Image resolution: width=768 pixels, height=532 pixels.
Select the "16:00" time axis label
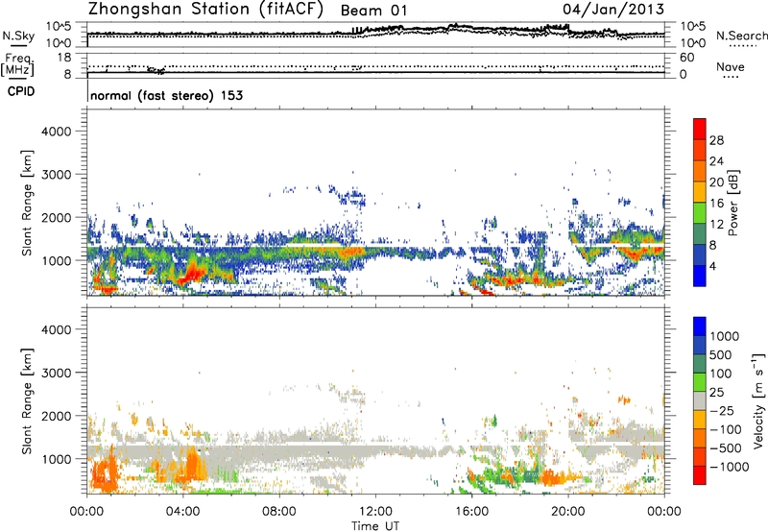click(x=471, y=512)
